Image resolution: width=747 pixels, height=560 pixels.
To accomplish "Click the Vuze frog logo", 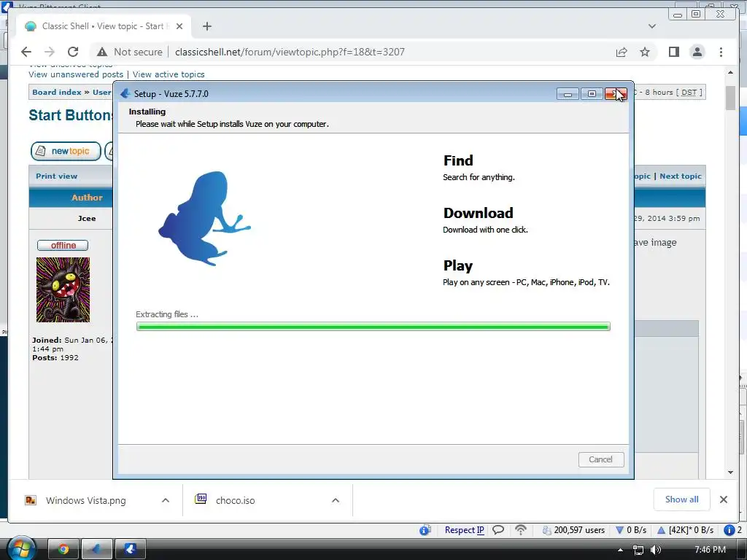I will [205, 218].
